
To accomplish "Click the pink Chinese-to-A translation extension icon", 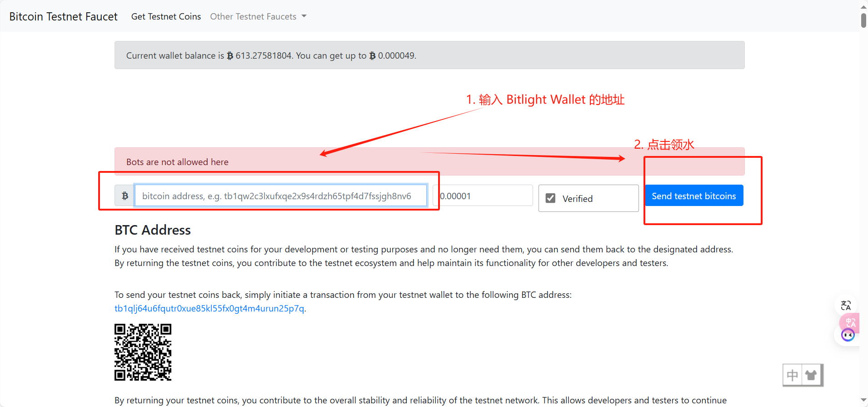I will click(850, 322).
